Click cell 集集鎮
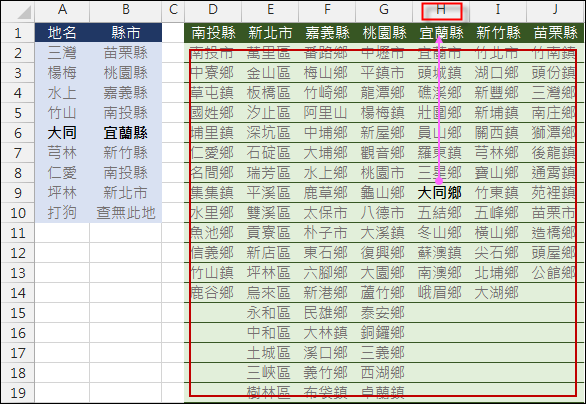Viewport: 586px width, 404px height. (213, 193)
